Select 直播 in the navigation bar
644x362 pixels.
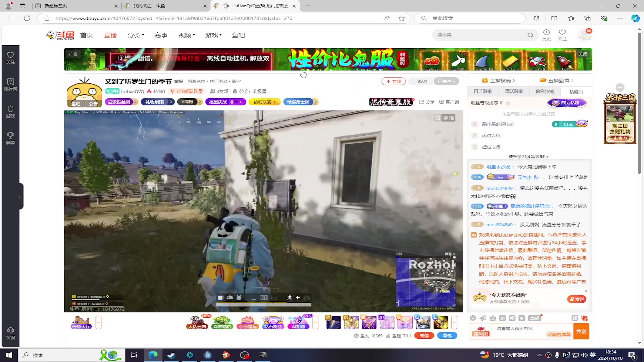110,35
